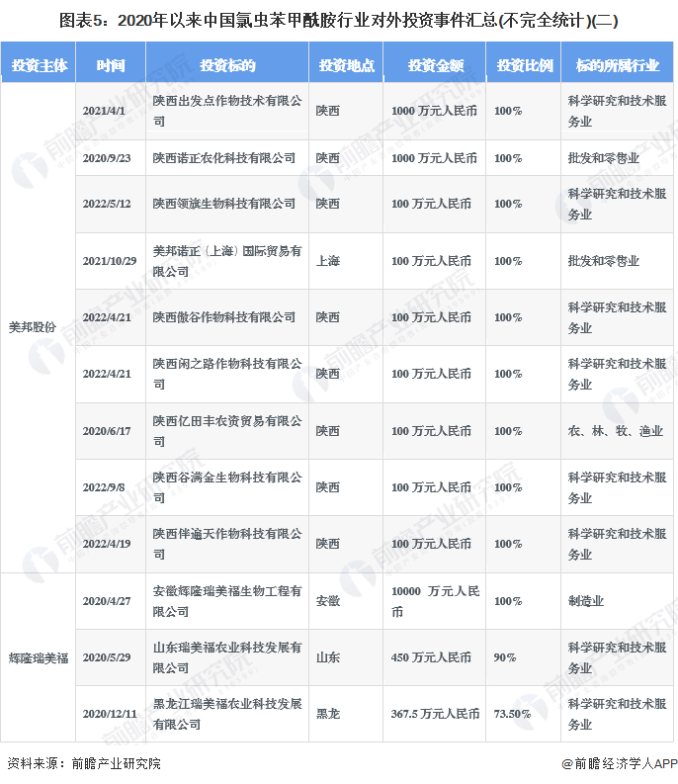Click the 投资比例 column header
The image size is (678, 784).
[524, 62]
